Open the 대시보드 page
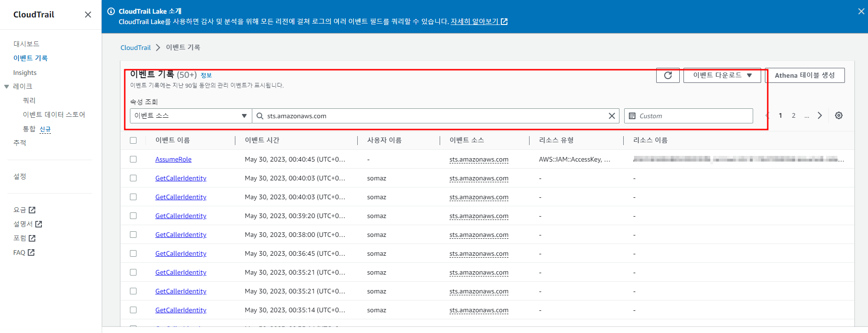The height and width of the screenshot is (333, 868). [26, 44]
